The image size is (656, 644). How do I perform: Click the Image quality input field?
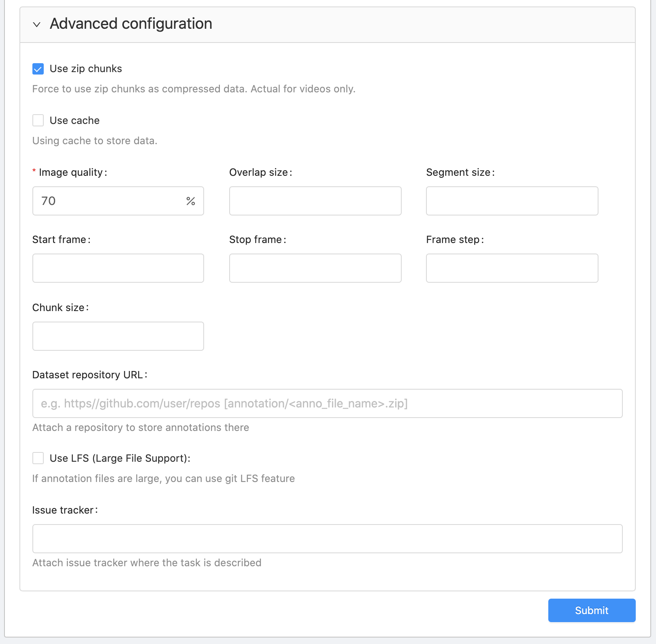click(x=109, y=201)
